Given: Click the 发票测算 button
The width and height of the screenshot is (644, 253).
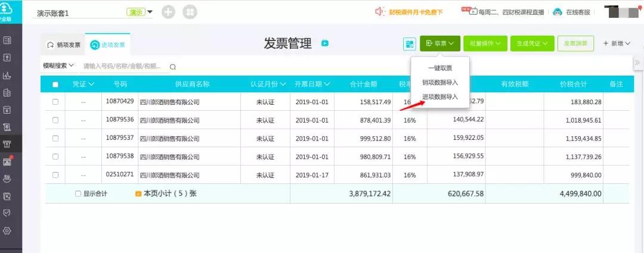Looking at the screenshot, I should click(x=575, y=43).
